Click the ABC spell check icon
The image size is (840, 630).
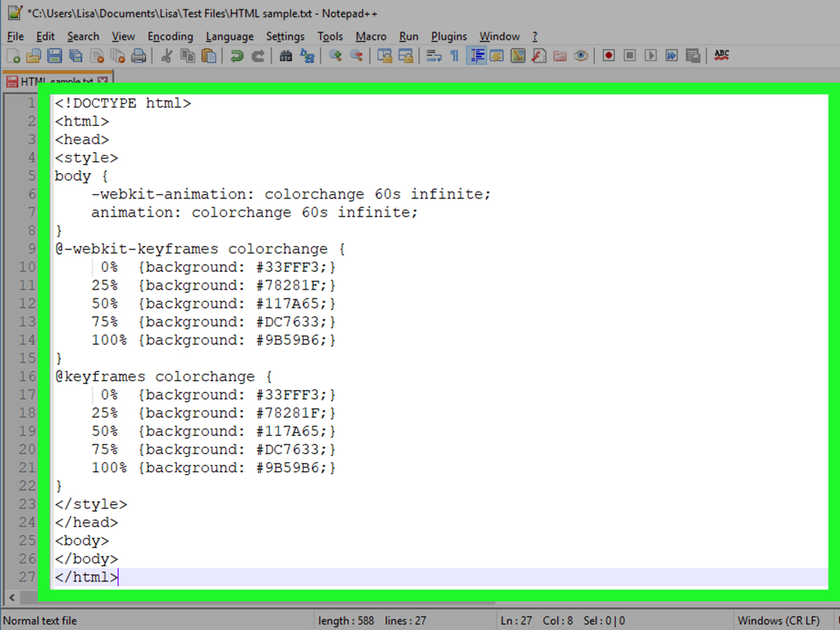tap(722, 56)
